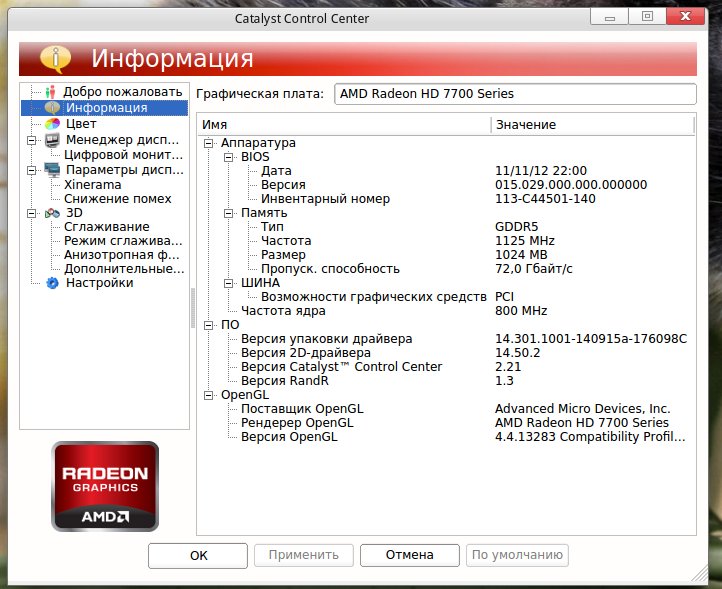Collapse the BIOS group

[x=228, y=157]
